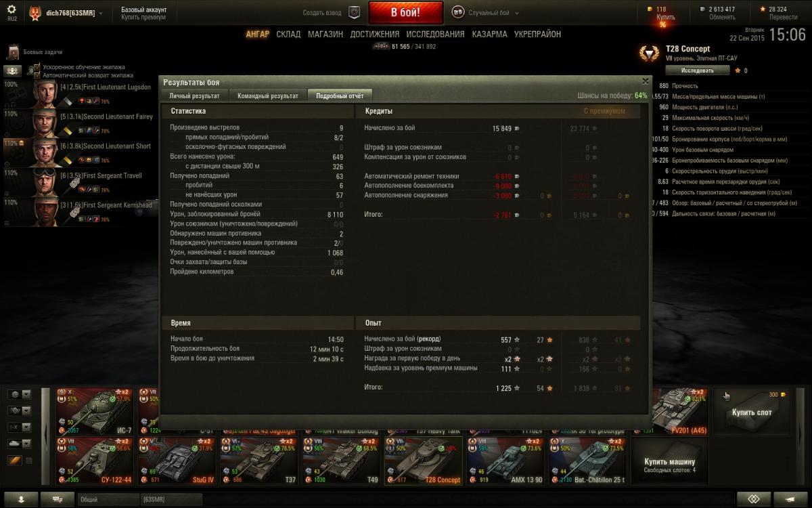Viewport: 812px width, 508px height.
Task: Open the chat channels icon button
Action: pos(57,499)
